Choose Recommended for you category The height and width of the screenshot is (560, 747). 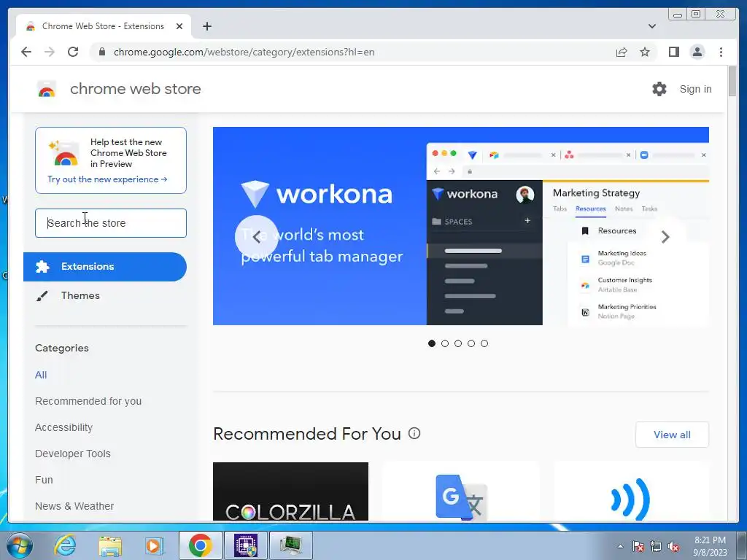(88, 402)
